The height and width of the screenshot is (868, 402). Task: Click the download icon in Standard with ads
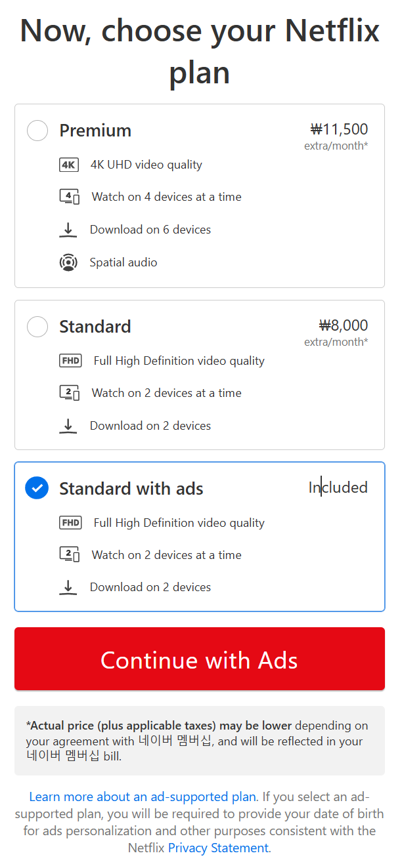point(68,587)
